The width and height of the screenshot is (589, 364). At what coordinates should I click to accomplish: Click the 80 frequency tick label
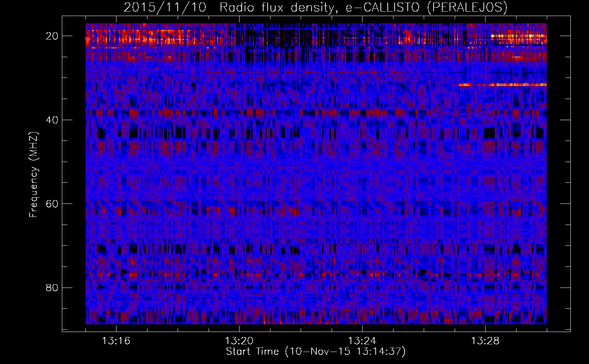(x=52, y=288)
